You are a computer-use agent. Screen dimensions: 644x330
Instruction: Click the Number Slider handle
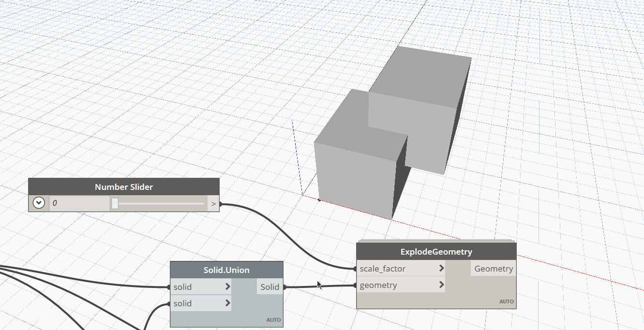[x=115, y=203]
